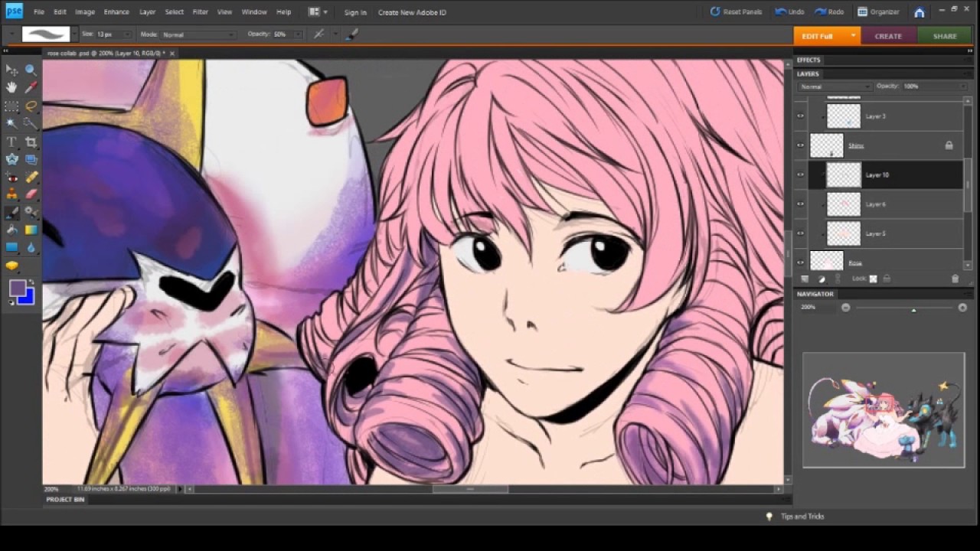Toggle Layer 6 visibility eye
980x551 pixels.
point(800,204)
